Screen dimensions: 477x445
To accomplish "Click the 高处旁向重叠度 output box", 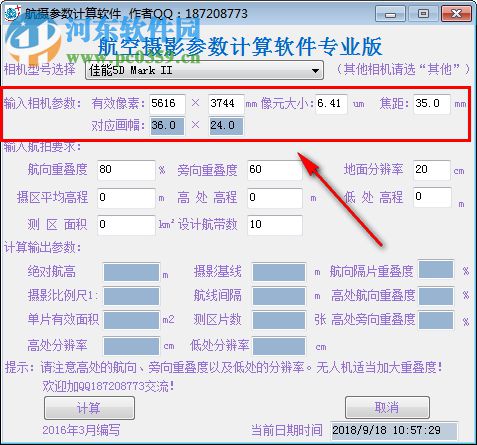I will click(x=436, y=320).
